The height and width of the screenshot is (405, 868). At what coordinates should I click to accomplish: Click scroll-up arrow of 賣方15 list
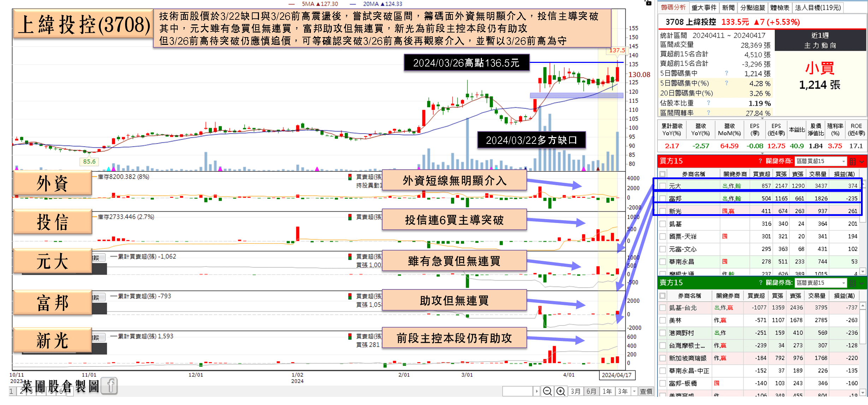(863, 305)
